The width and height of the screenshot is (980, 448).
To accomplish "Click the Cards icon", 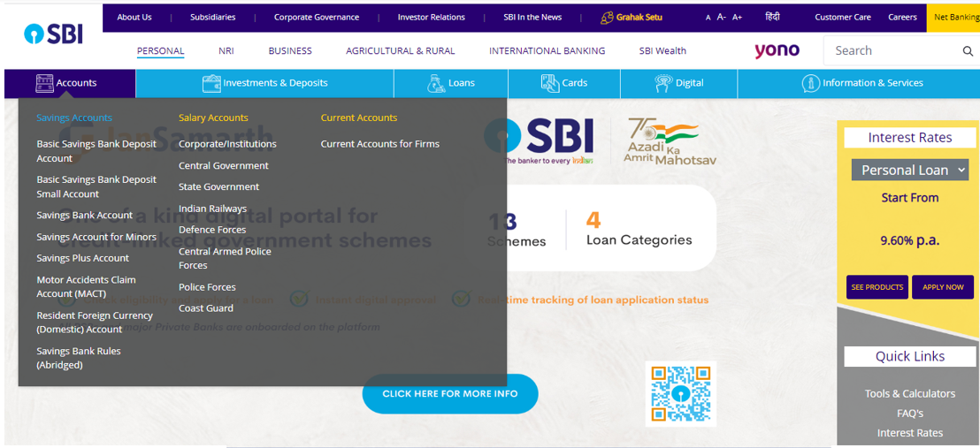I will click(550, 82).
